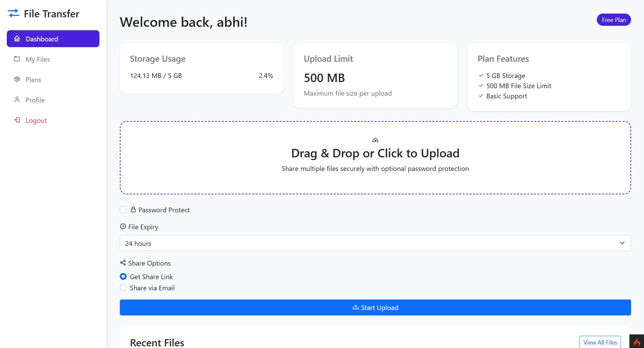This screenshot has height=348, width=644.
Task: Click the cloud upload icon in drop zone
Action: pos(375,140)
